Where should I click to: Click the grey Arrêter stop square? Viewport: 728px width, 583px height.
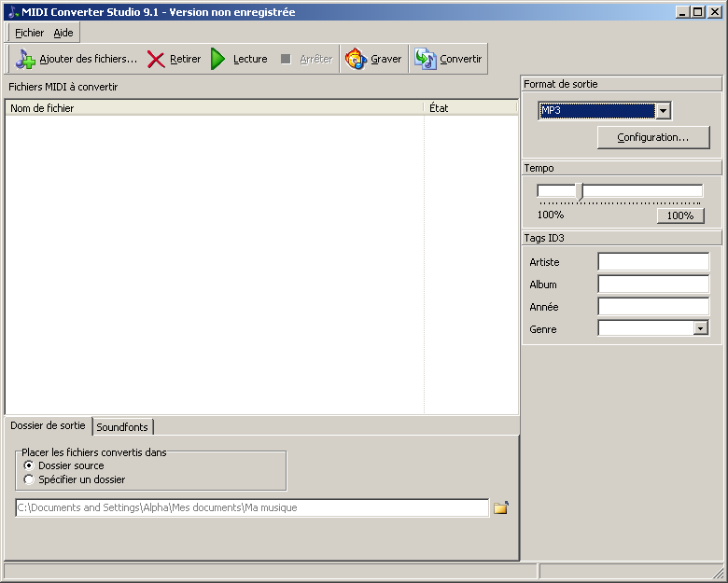[x=286, y=59]
